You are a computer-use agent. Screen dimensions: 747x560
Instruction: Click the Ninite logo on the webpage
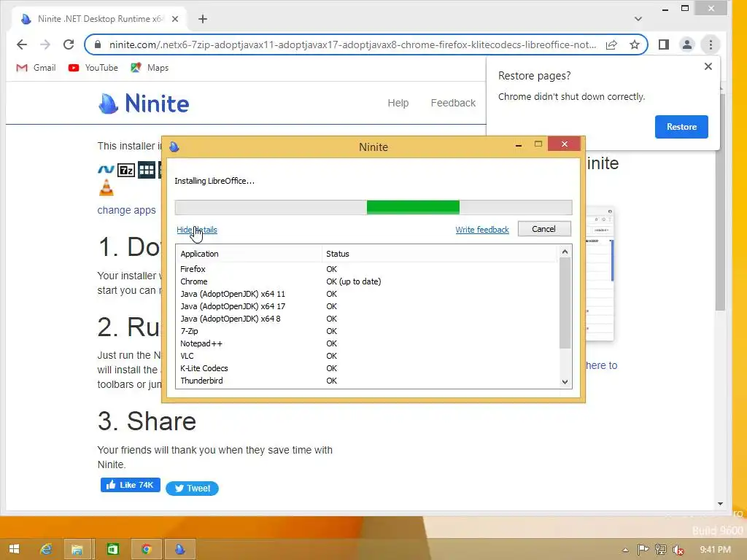pos(144,104)
